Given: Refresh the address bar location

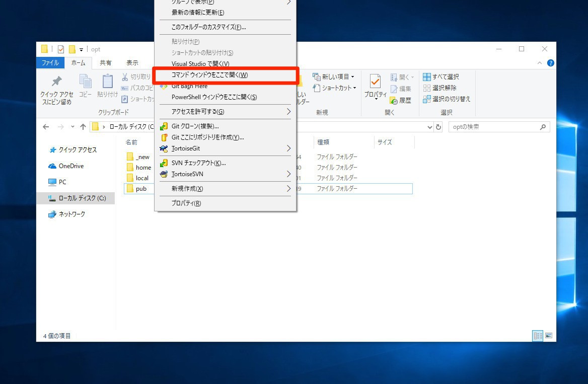Looking at the screenshot, I should point(438,127).
